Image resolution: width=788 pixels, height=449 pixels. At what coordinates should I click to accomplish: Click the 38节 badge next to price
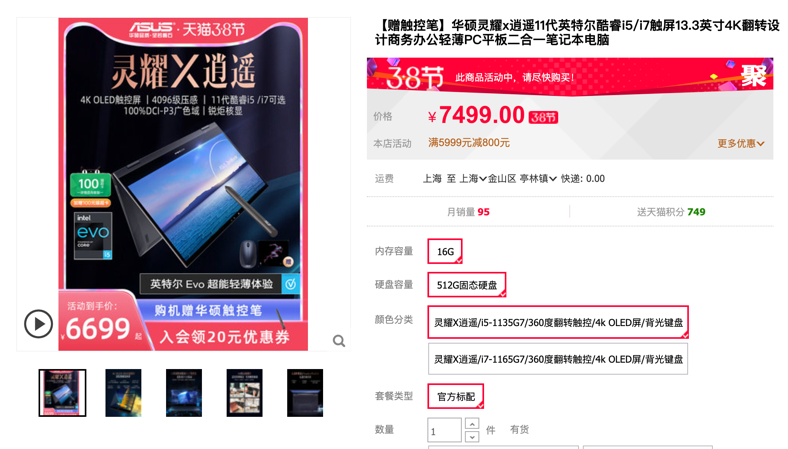pyautogui.click(x=543, y=118)
